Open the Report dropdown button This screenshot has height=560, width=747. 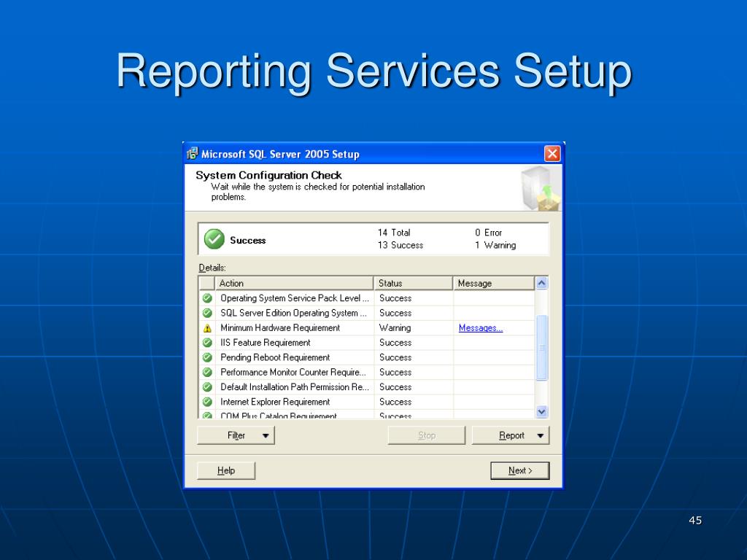[510, 435]
